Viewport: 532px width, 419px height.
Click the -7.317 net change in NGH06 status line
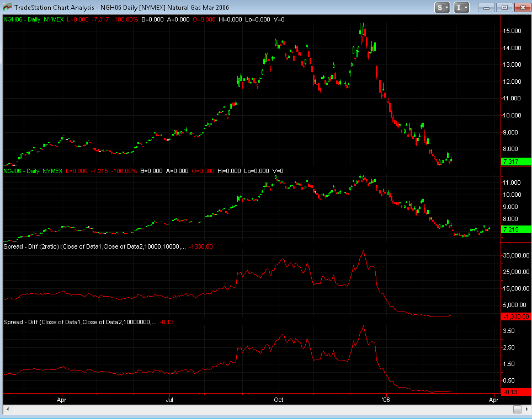pos(100,19)
